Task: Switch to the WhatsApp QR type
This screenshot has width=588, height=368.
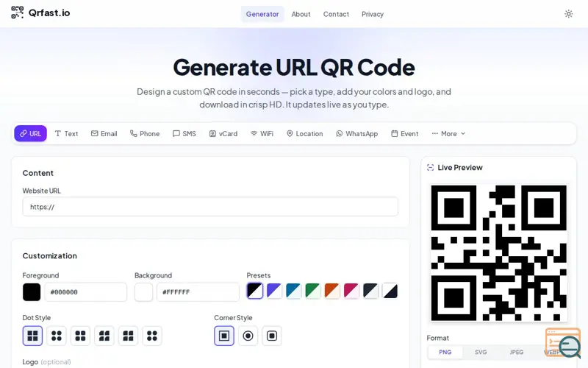Action: click(x=357, y=133)
